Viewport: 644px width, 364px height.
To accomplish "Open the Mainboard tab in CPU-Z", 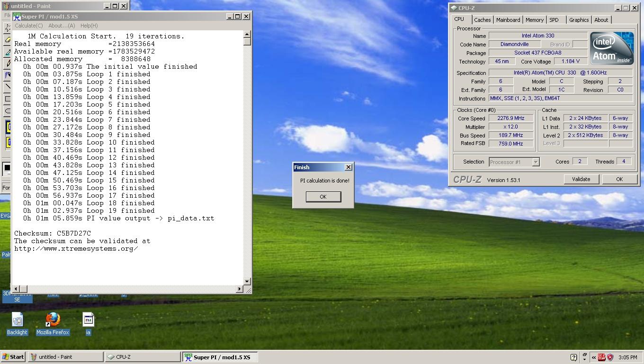I will [x=508, y=20].
